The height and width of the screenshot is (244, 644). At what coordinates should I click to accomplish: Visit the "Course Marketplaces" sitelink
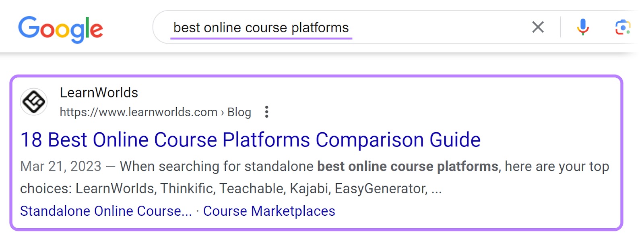click(268, 211)
